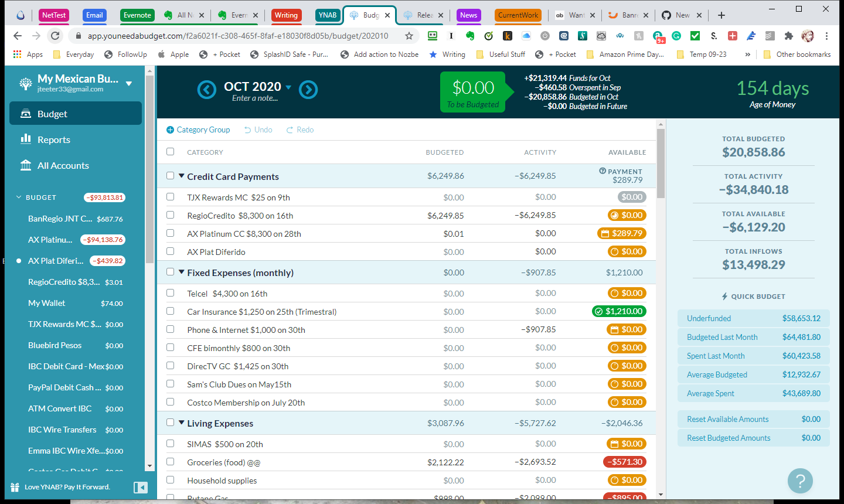
Task: Click the Undo button above the category list
Action: tap(258, 130)
